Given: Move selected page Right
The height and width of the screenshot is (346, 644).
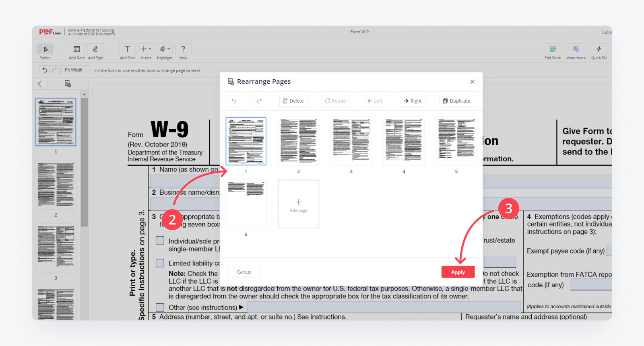Looking at the screenshot, I should click(413, 101).
